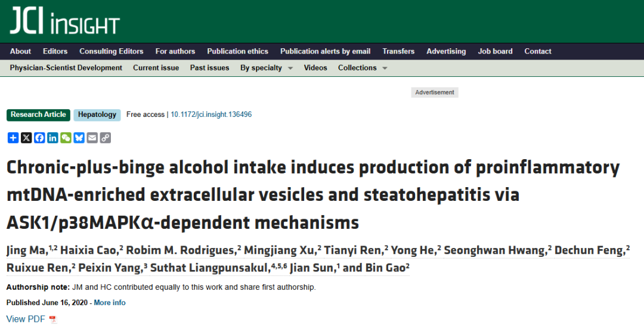Go to Current issue
The image size is (644, 332).
156,68
